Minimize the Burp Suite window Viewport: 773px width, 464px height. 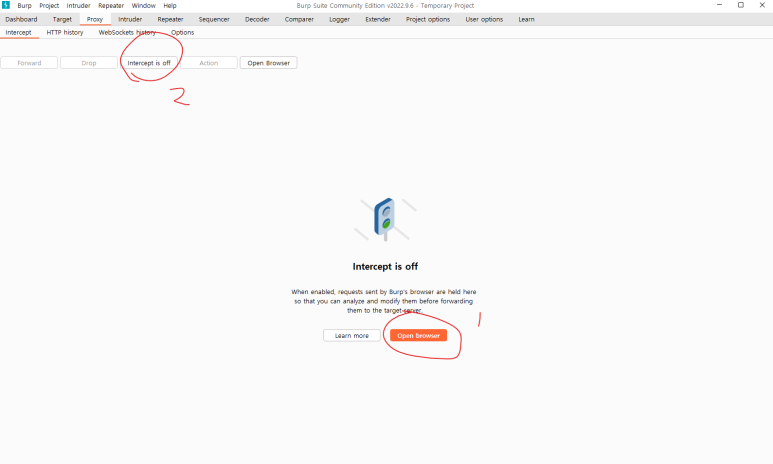(x=719, y=5)
